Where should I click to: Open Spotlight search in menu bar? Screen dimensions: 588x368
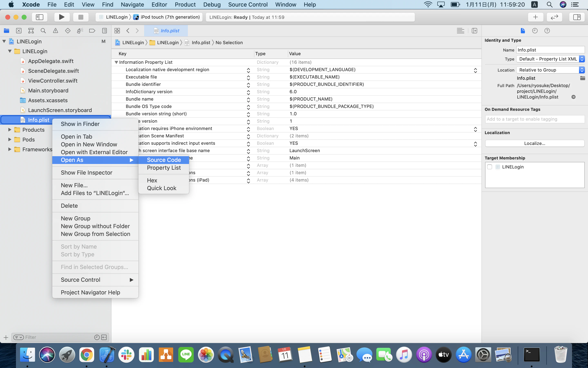click(549, 4)
